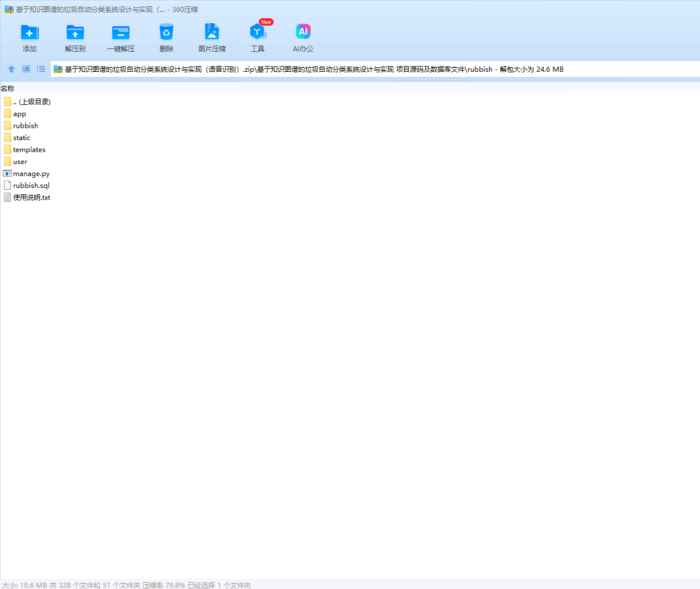Click the 解压到 (Extract to) icon
The width and height of the screenshot is (700, 589).
click(x=75, y=32)
